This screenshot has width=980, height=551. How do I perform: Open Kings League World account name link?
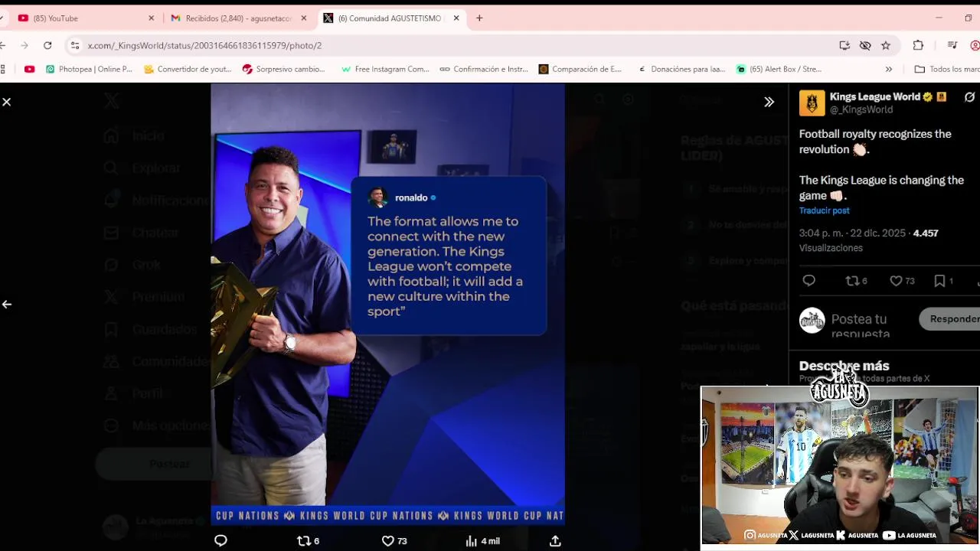click(x=875, y=96)
